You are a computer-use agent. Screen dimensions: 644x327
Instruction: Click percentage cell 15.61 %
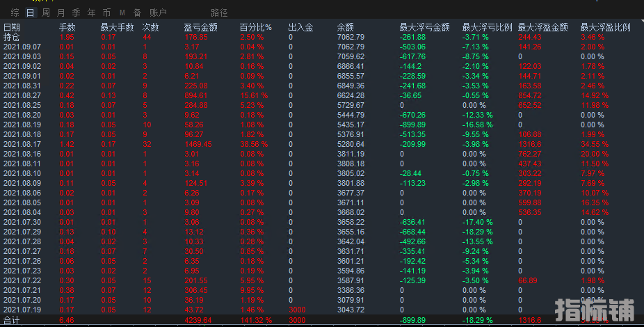click(x=254, y=96)
